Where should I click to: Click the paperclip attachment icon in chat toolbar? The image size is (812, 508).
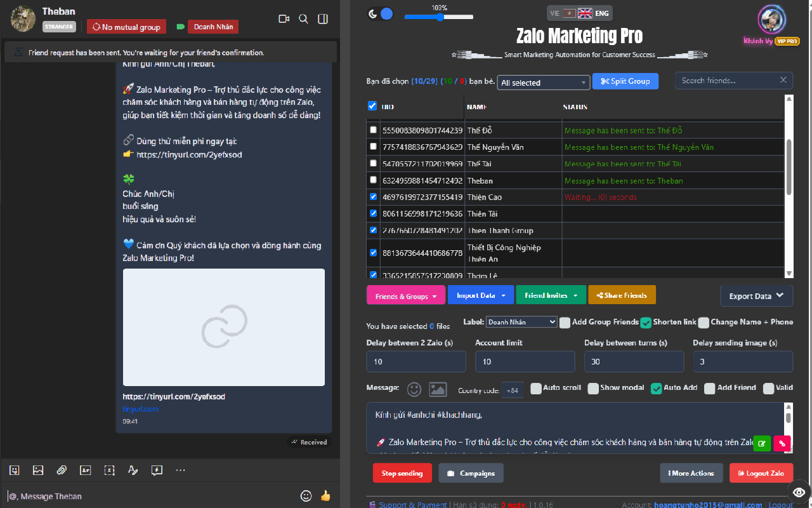point(62,470)
